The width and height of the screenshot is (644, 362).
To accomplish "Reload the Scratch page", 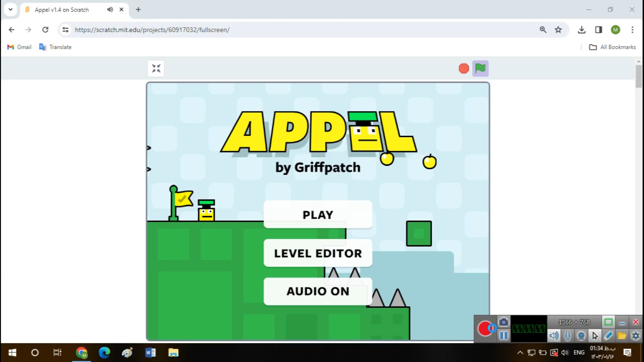I will [x=45, y=30].
